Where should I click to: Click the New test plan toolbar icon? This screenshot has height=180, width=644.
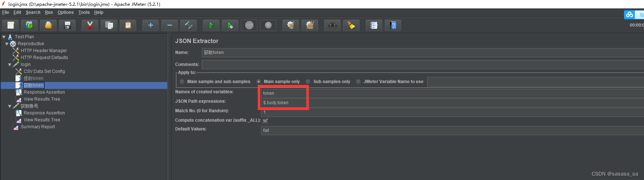(11, 25)
